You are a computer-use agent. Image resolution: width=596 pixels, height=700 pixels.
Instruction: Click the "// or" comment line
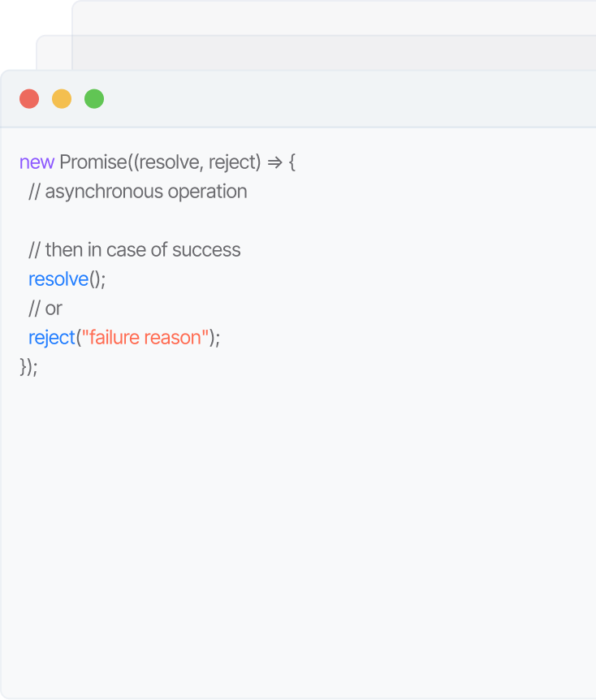click(45, 309)
